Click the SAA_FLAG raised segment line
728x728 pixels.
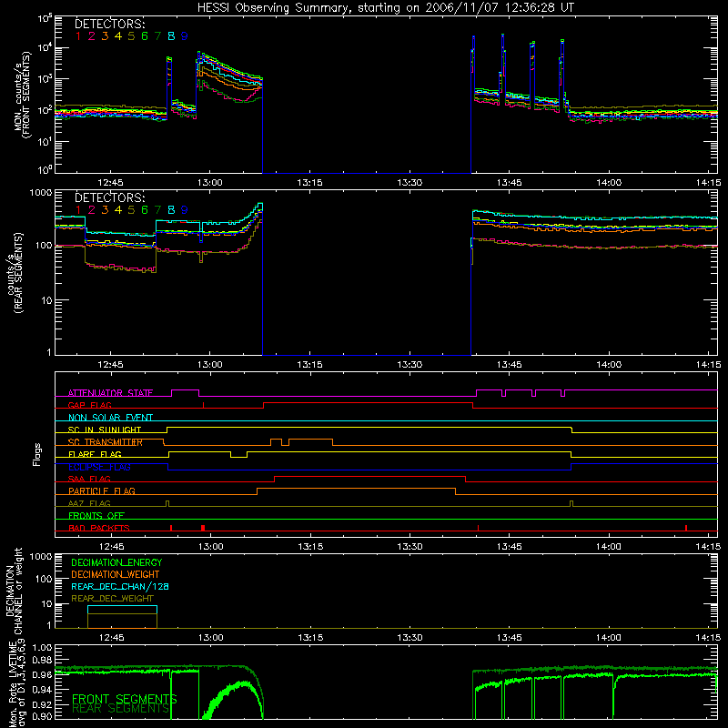tap(370, 476)
